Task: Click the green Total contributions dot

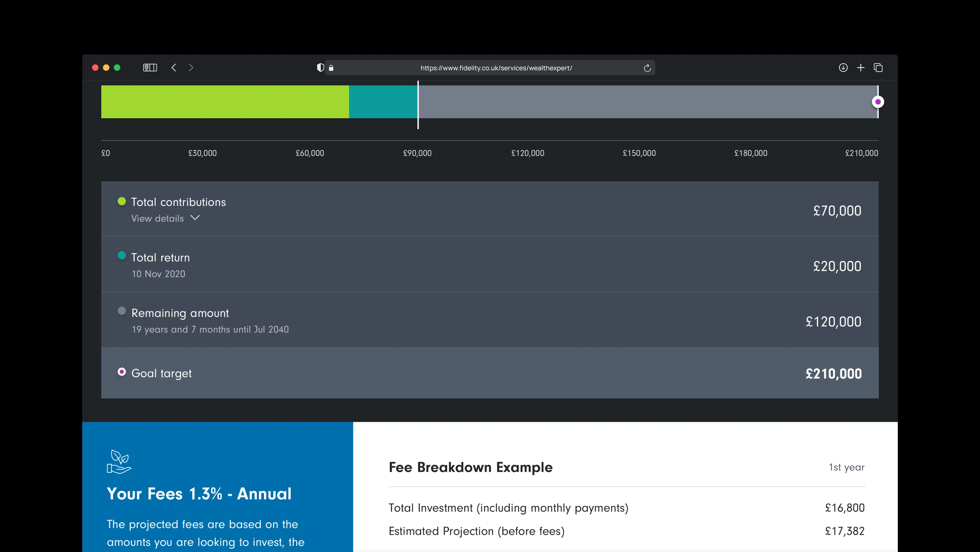Action: coord(122,201)
